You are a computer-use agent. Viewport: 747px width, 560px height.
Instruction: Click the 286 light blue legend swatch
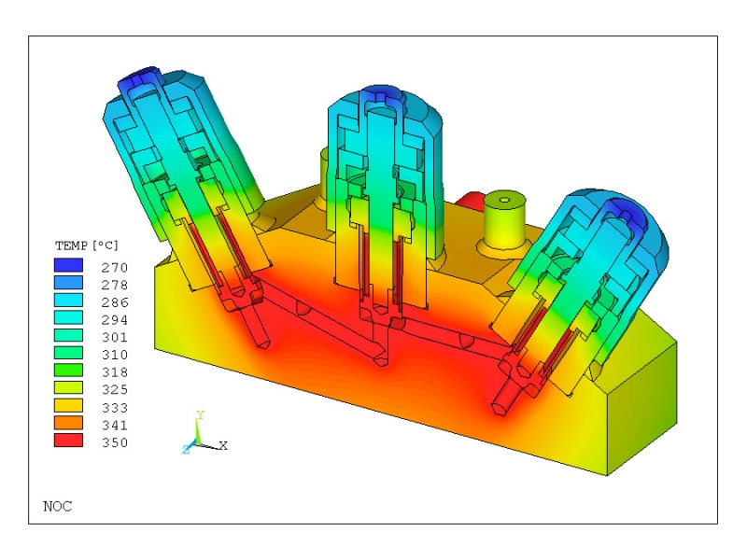pyautogui.click(x=68, y=300)
